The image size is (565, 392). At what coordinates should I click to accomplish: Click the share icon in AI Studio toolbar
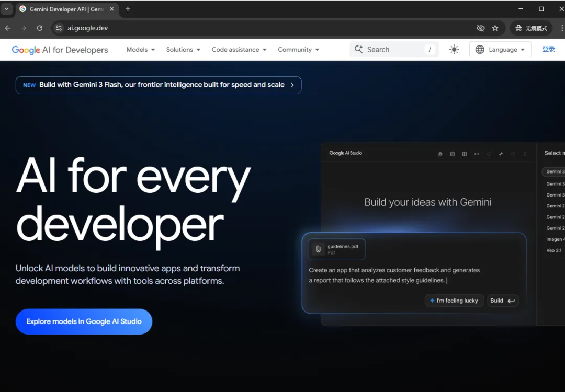(x=489, y=154)
